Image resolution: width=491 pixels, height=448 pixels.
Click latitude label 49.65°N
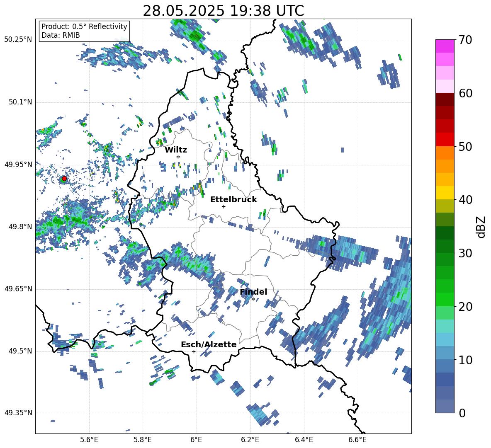pyautogui.click(x=18, y=288)
